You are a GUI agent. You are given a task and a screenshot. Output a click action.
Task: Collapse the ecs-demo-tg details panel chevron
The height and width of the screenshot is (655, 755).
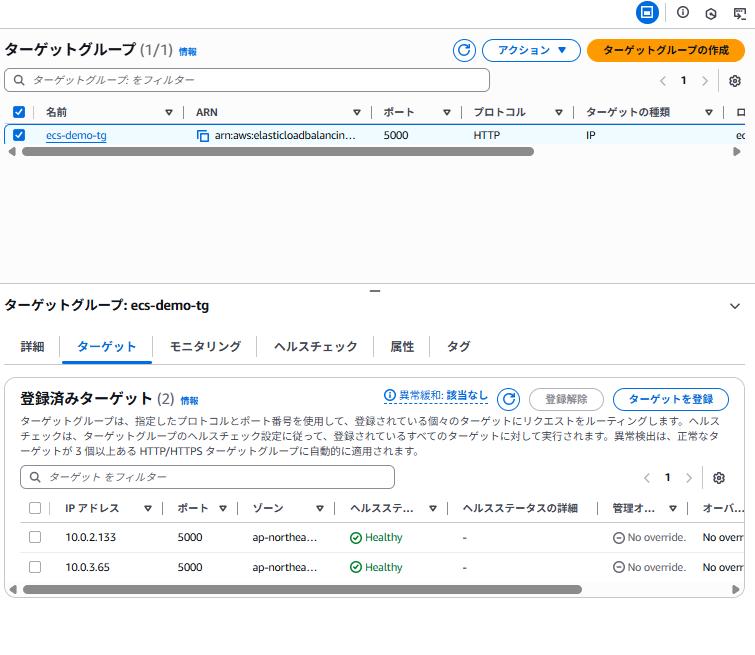[x=735, y=306]
